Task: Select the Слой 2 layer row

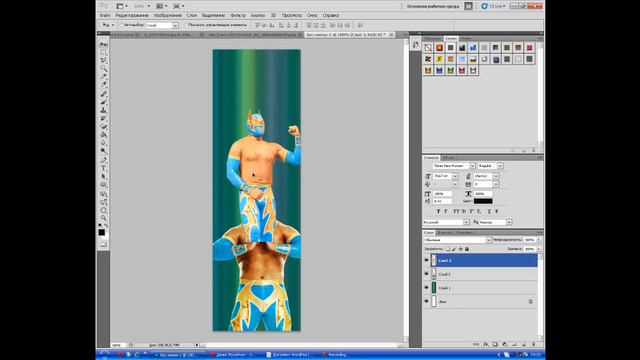Action: tap(484, 274)
